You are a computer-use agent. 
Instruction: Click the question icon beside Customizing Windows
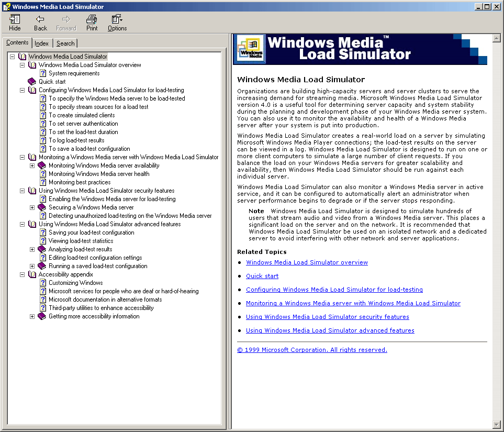point(43,283)
